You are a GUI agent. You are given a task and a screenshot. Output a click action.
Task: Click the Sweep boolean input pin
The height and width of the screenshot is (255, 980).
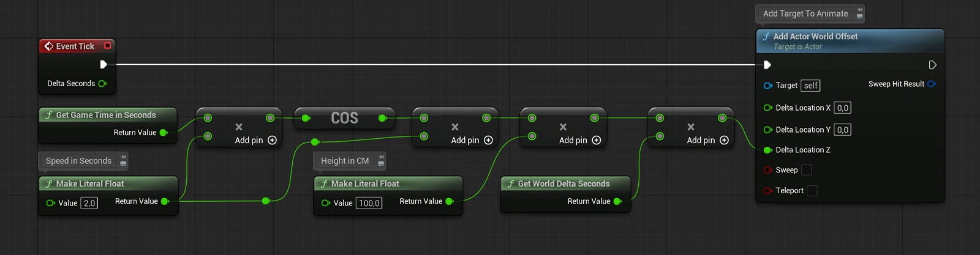[x=767, y=170]
